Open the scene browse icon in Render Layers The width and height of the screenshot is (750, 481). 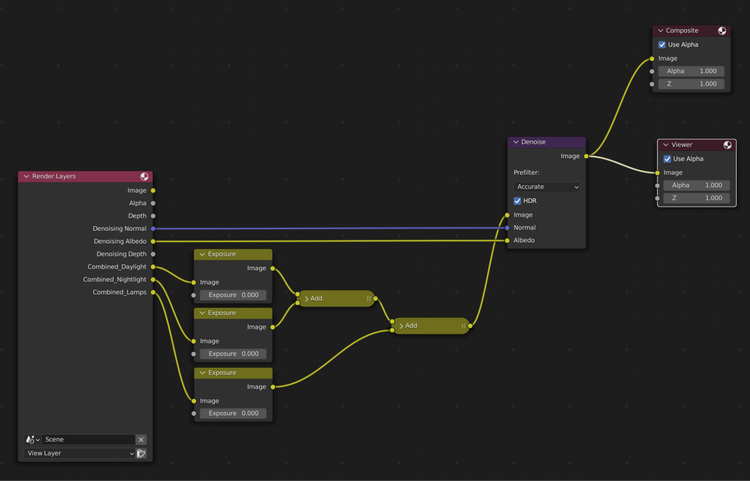(x=32, y=439)
